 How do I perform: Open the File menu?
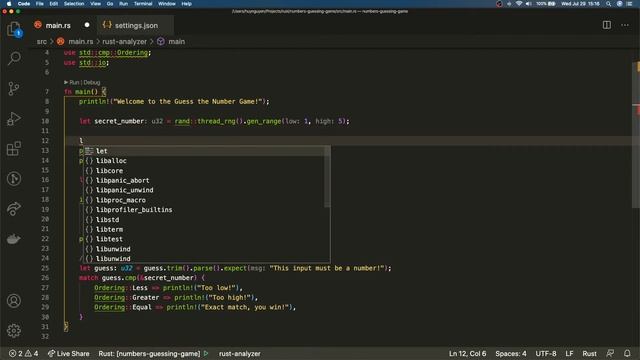pos(40,4)
